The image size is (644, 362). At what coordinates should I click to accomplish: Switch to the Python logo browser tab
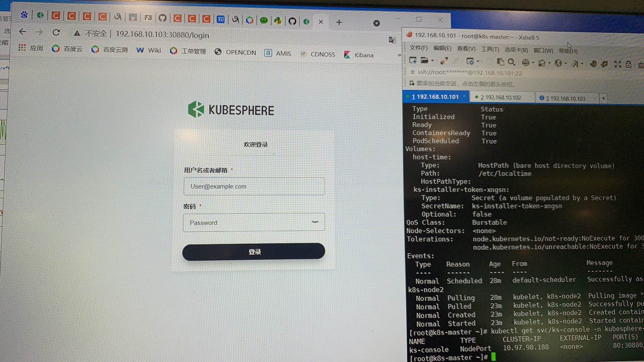[278, 21]
